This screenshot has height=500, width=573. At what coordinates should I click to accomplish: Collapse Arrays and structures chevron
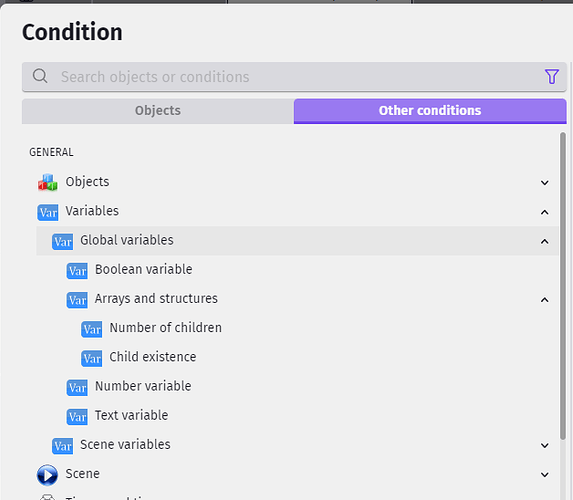(544, 300)
